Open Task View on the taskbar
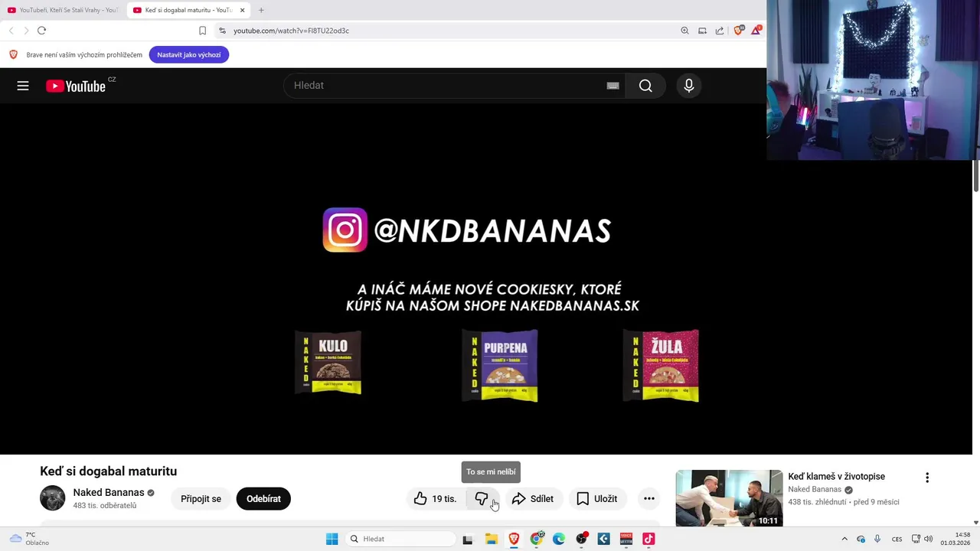 click(x=468, y=539)
